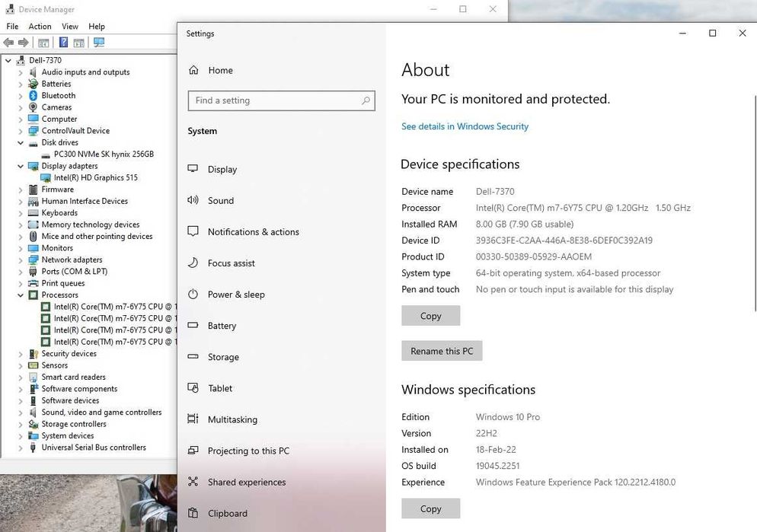Click the Multitasking icon in Settings sidebar

(193, 419)
